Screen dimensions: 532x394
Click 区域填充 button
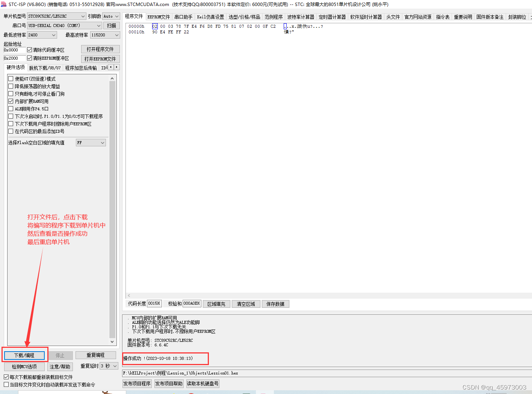216,304
